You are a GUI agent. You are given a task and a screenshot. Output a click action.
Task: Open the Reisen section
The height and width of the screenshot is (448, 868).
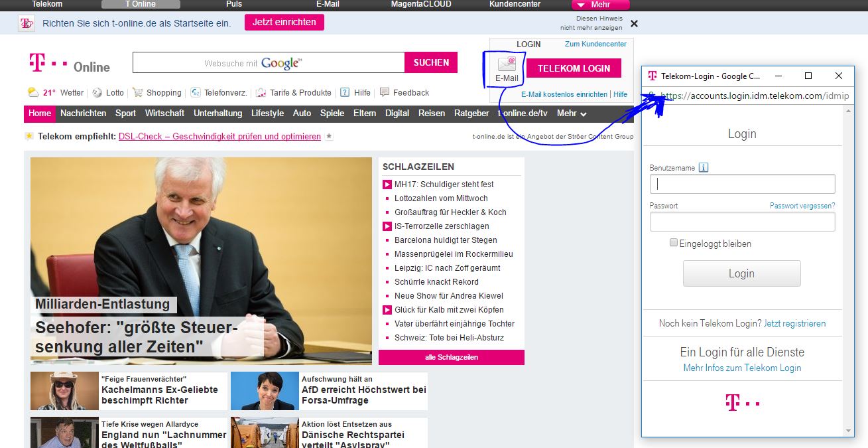(432, 113)
